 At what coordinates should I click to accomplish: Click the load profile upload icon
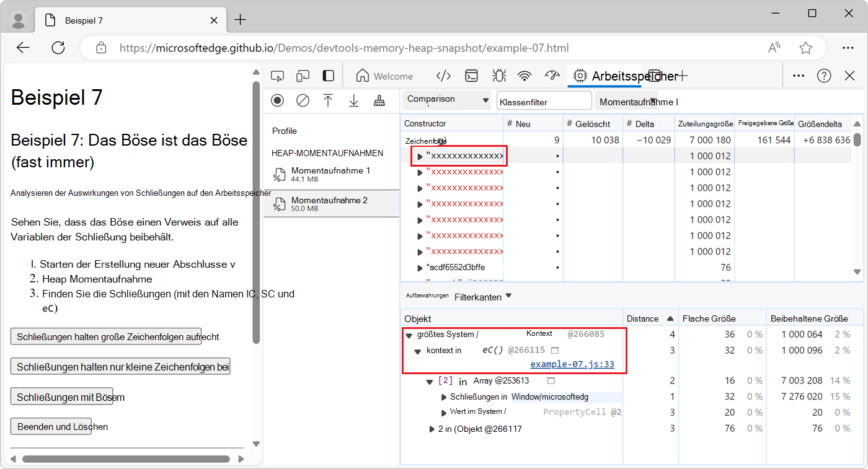point(328,100)
